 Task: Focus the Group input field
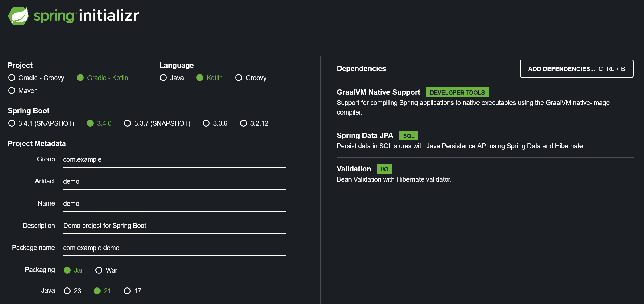click(174, 160)
